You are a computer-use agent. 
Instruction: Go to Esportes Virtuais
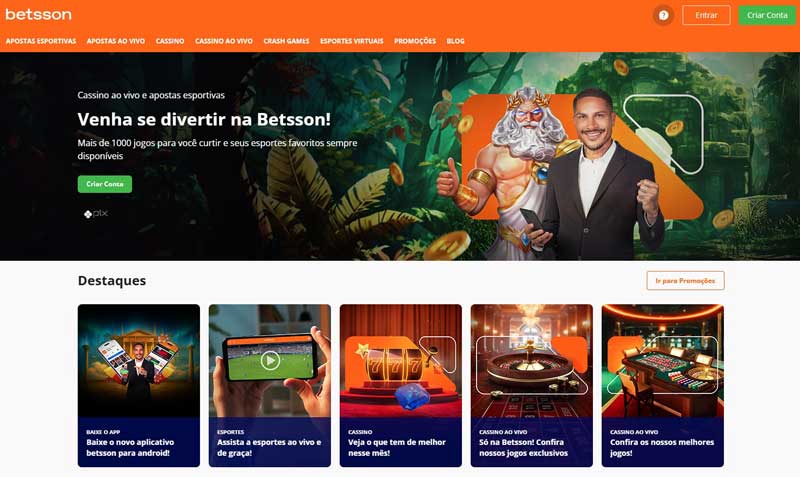coord(352,41)
